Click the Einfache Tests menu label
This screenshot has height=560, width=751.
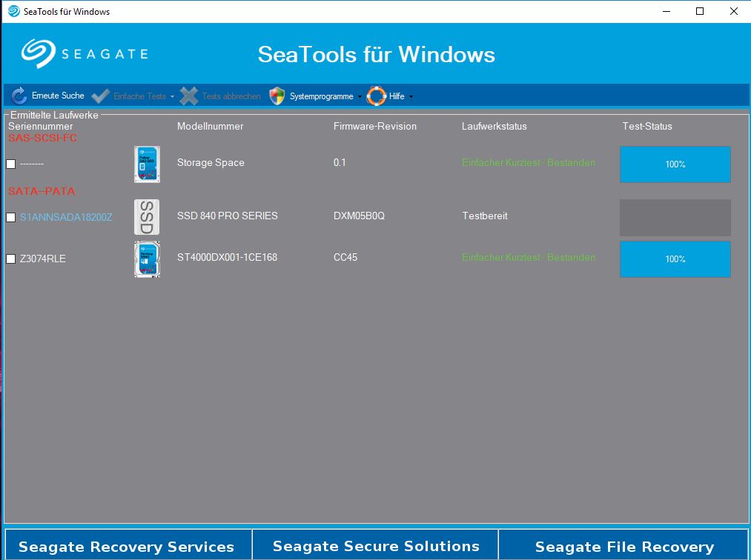click(140, 96)
